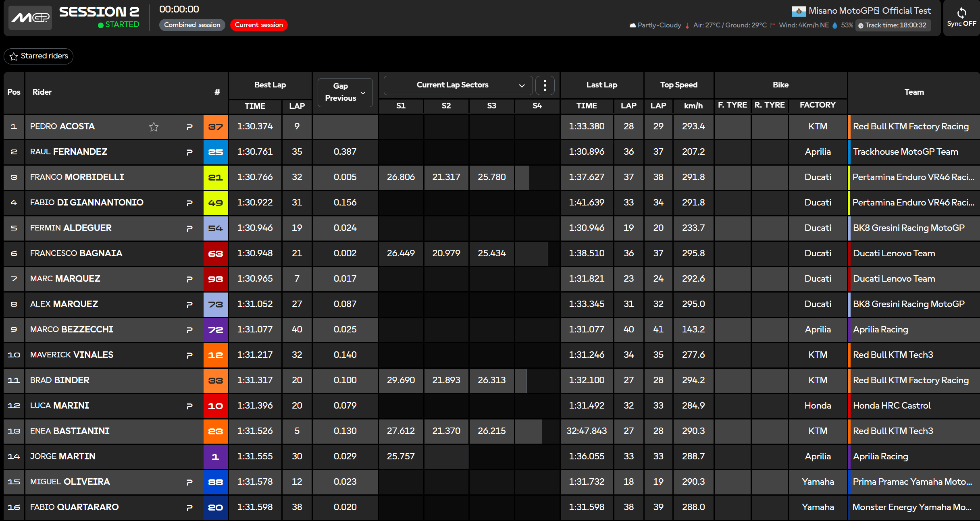
Task: Sort by Best Lap TIME column
Action: tap(255, 106)
